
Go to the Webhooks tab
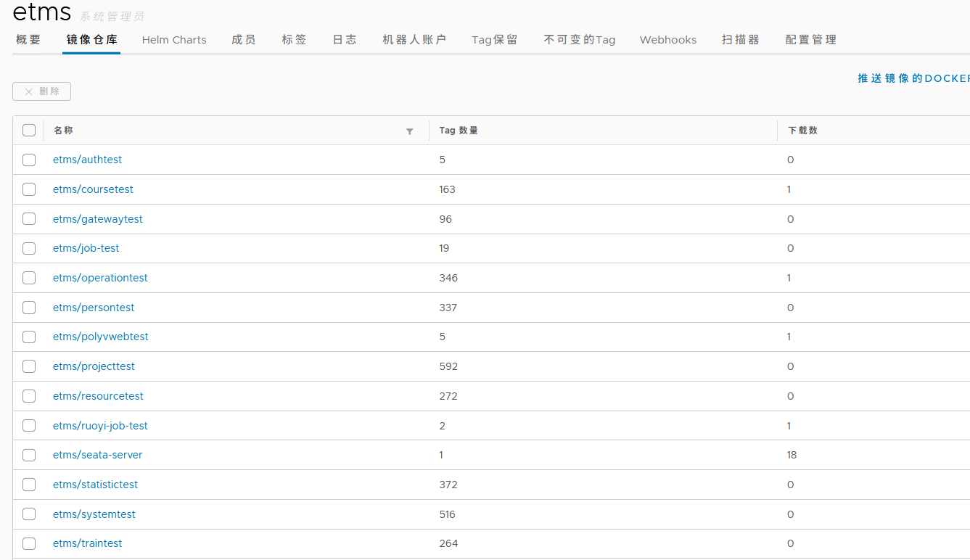coord(668,40)
